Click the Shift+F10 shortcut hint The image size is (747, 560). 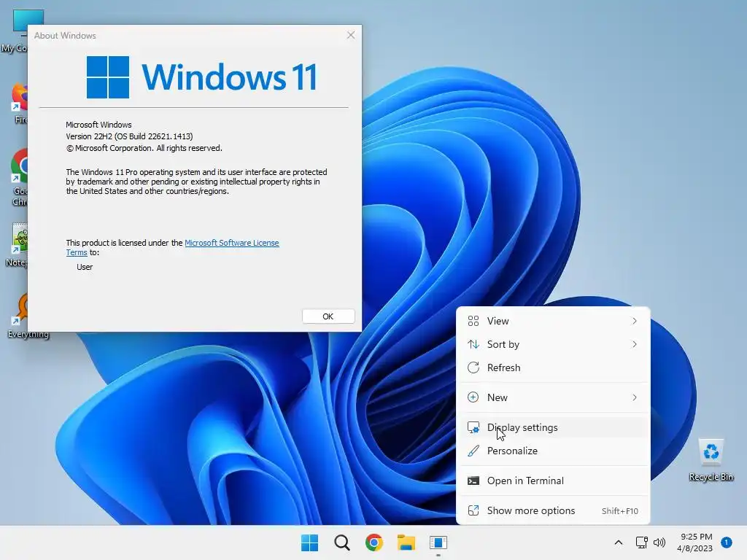point(620,511)
